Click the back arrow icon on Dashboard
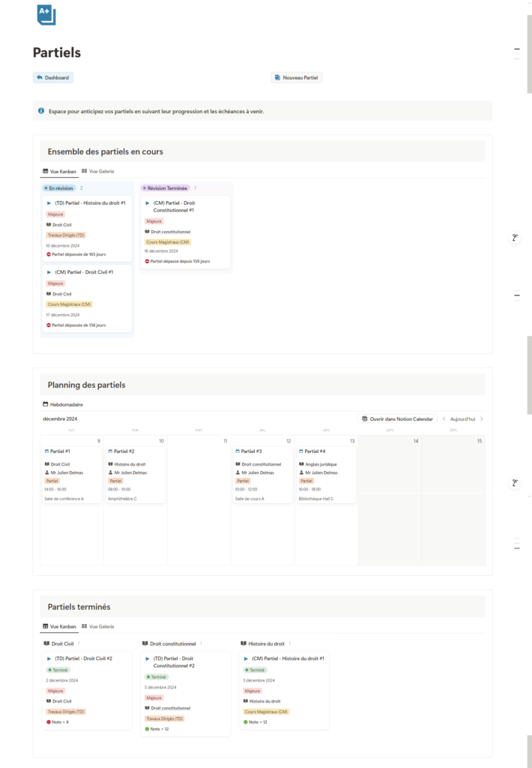 (39, 77)
